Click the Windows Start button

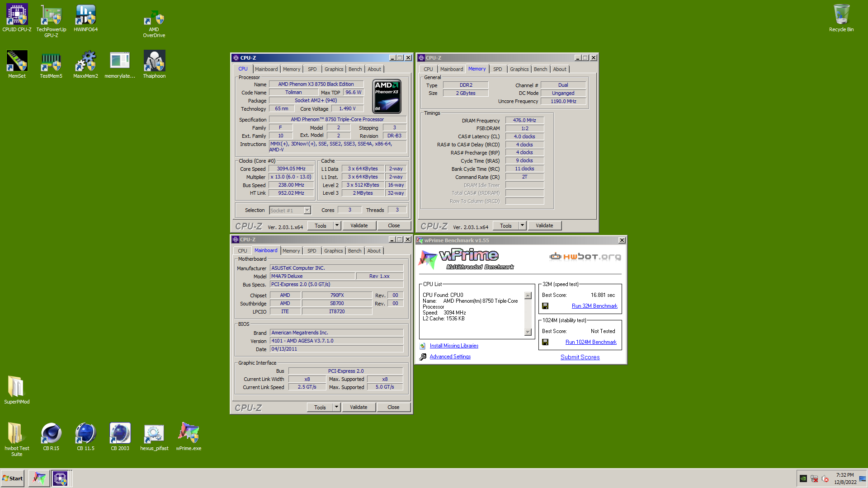[13, 478]
